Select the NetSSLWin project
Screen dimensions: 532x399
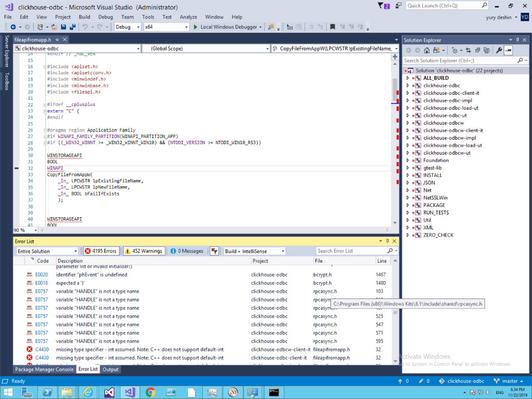(435, 198)
